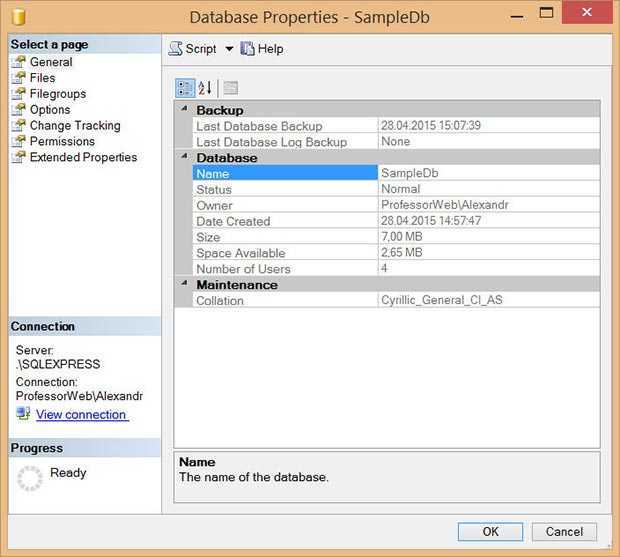Click the Alphabetical sort icon

tap(205, 88)
